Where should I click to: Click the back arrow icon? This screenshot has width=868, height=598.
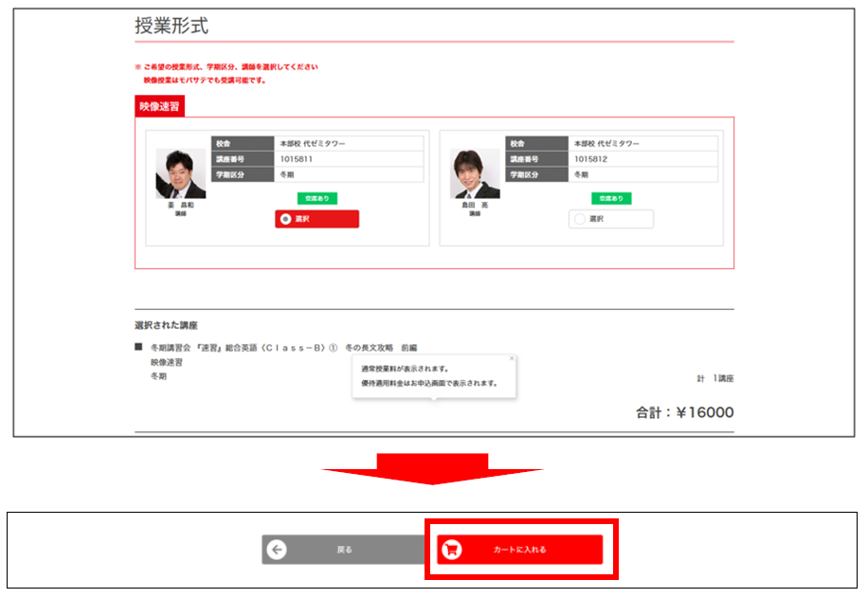[x=277, y=550]
